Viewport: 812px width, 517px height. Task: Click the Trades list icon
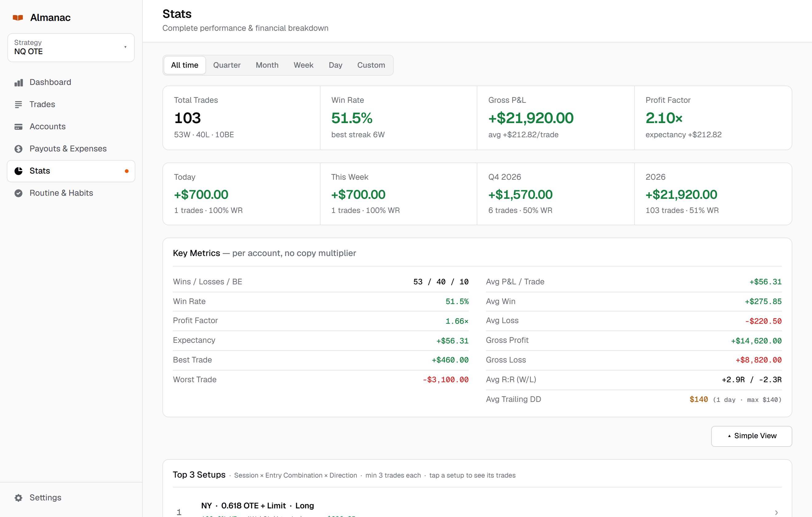(x=18, y=105)
